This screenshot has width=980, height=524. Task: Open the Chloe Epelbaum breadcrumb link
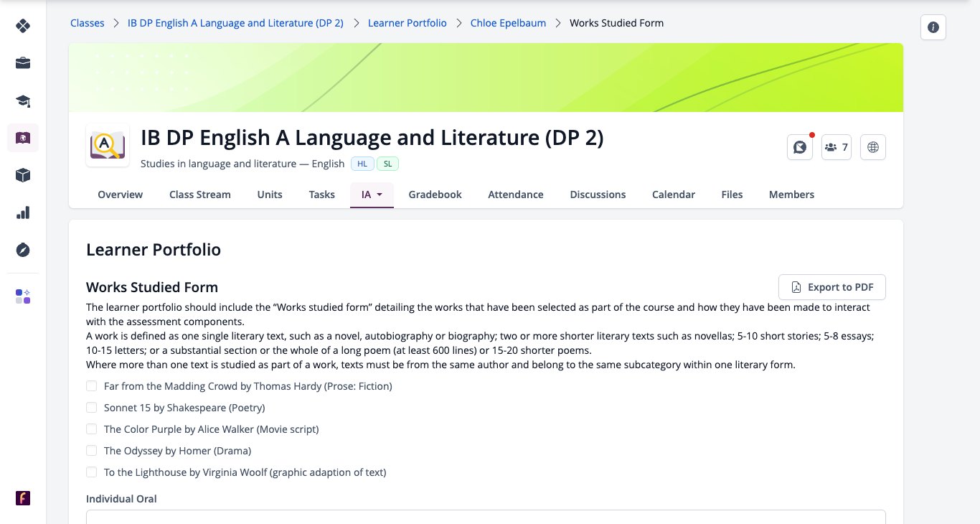coord(508,23)
